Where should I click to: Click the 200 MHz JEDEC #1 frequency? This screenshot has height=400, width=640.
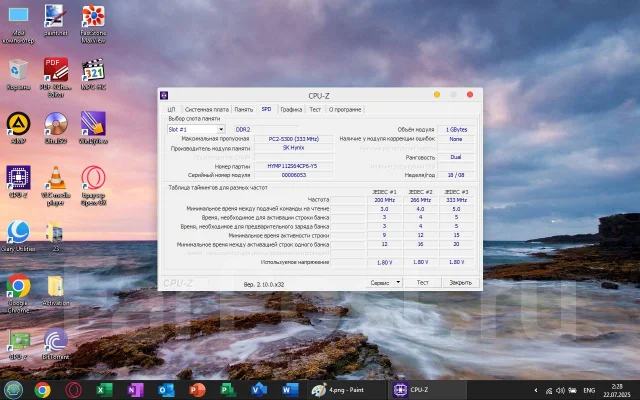(384, 200)
